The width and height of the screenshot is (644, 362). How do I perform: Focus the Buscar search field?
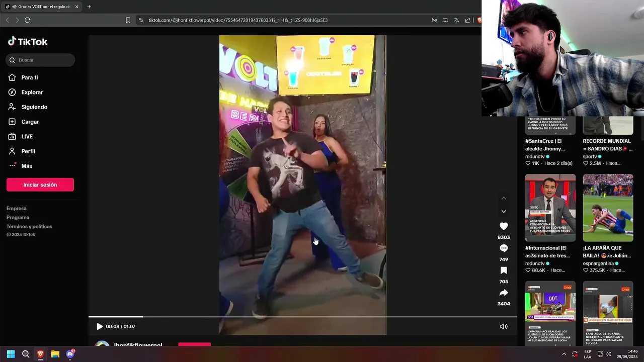(x=40, y=60)
